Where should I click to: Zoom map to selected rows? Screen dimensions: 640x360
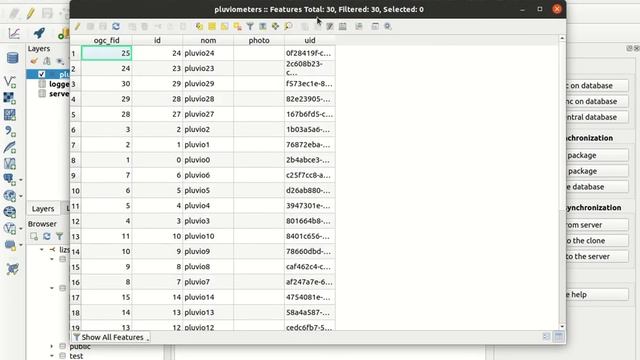tap(288, 27)
